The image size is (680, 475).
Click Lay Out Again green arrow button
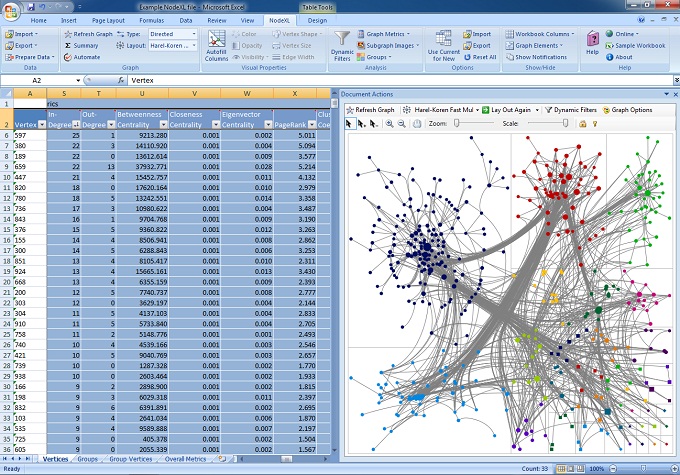click(507, 110)
